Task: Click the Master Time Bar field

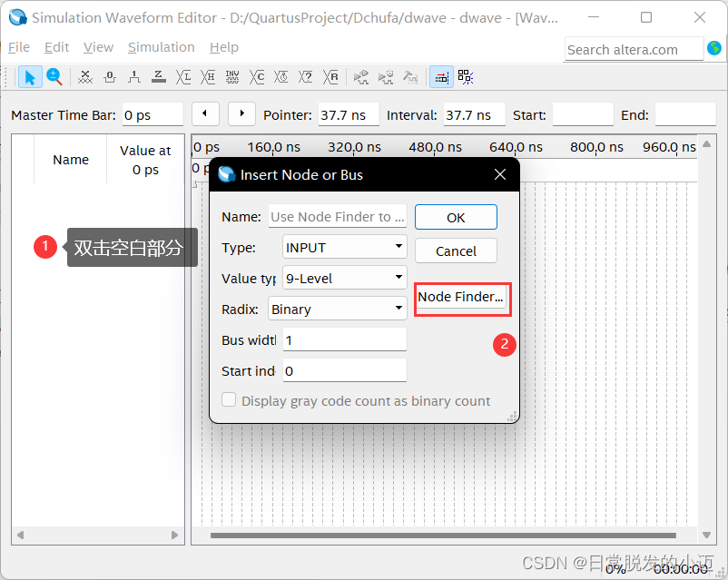Action: tap(153, 114)
